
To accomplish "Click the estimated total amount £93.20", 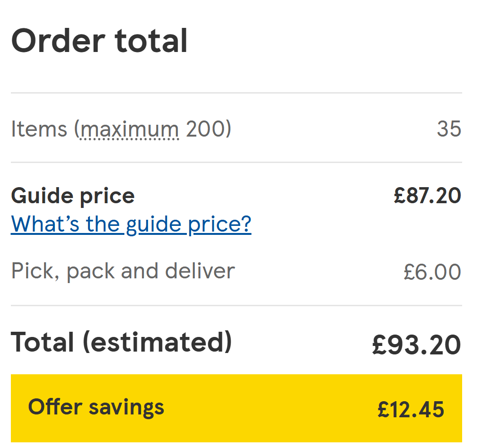I will pyautogui.click(x=416, y=345).
